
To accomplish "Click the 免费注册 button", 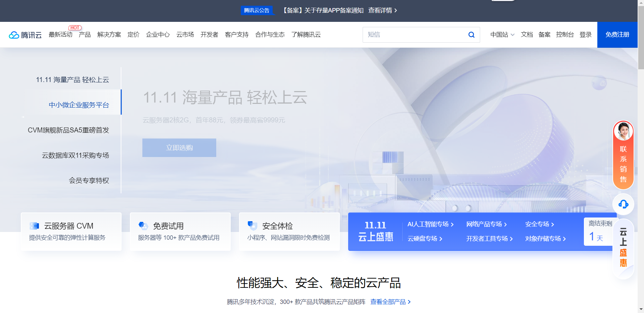I will pos(617,35).
